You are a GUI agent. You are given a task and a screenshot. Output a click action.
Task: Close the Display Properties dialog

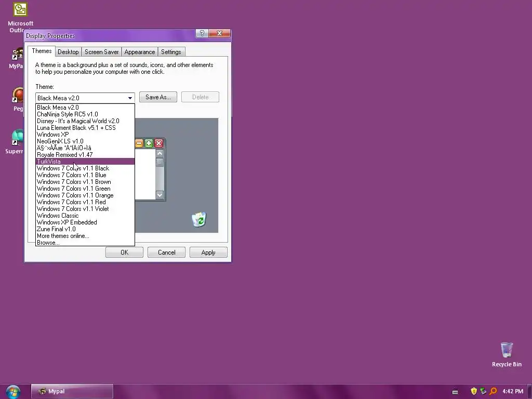(220, 33)
